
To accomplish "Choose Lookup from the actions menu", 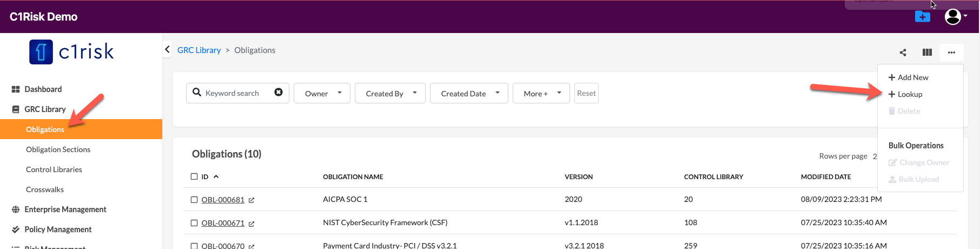I will (905, 94).
